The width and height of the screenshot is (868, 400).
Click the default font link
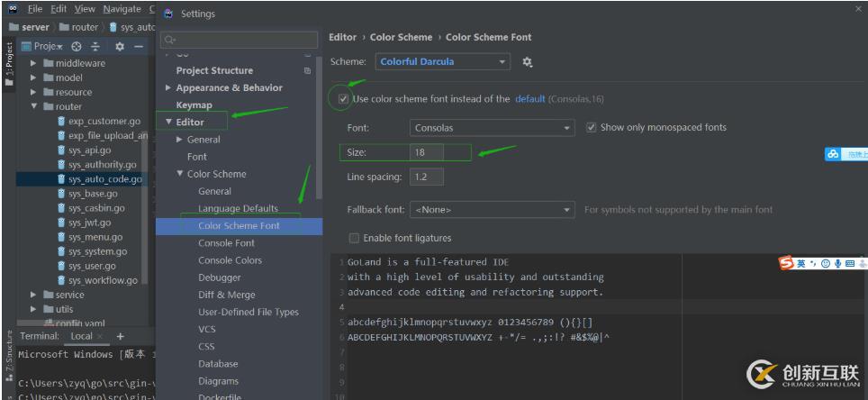pyautogui.click(x=530, y=99)
